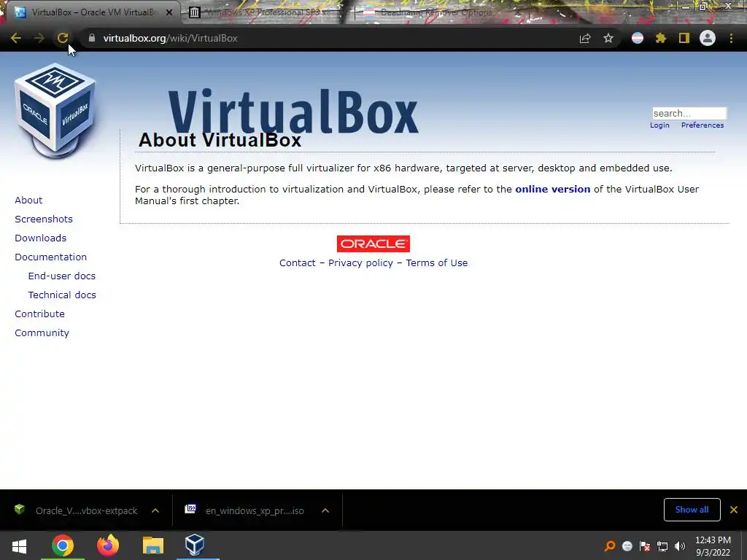Viewport: 747px width, 560px height.
Task: Click Show all downloads
Action: point(692,510)
